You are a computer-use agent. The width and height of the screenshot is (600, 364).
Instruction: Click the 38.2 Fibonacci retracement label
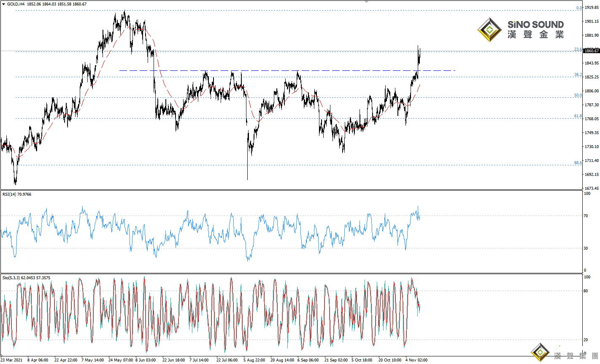point(578,75)
